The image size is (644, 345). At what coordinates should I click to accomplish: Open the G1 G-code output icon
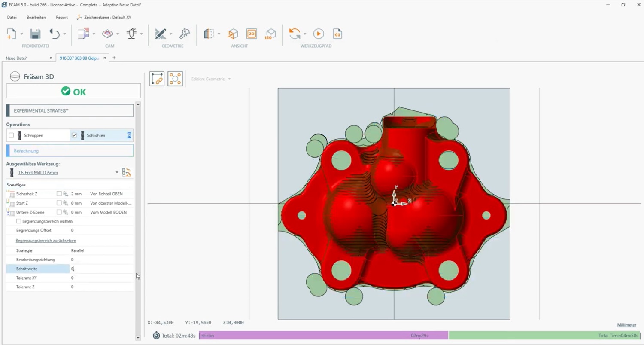pos(337,34)
